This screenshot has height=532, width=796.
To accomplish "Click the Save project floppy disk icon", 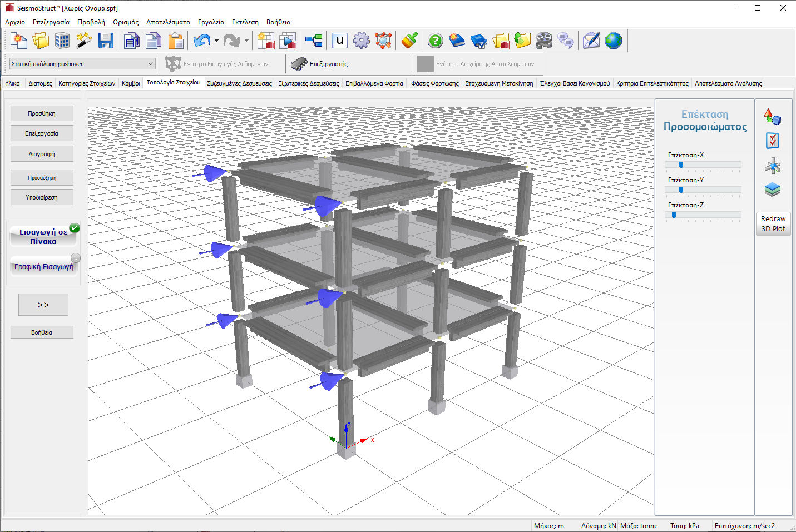I will (x=106, y=41).
